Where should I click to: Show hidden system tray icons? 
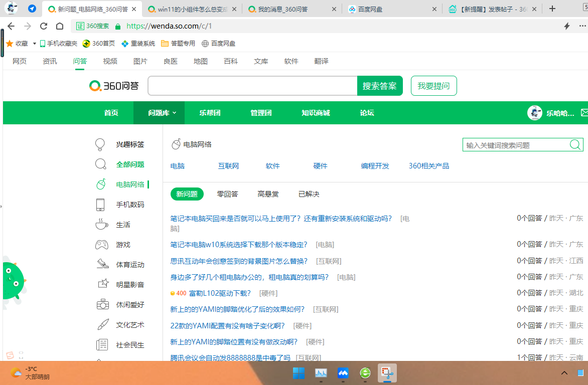[564, 373]
